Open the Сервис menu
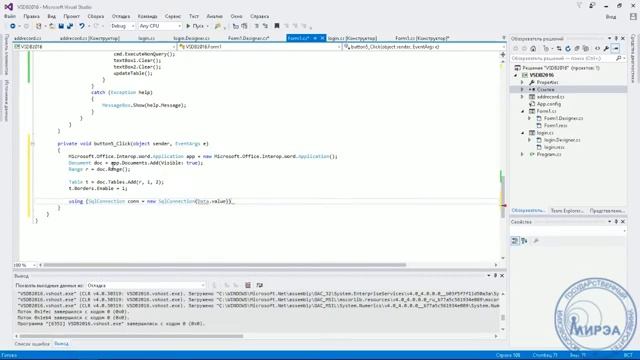 point(173,16)
